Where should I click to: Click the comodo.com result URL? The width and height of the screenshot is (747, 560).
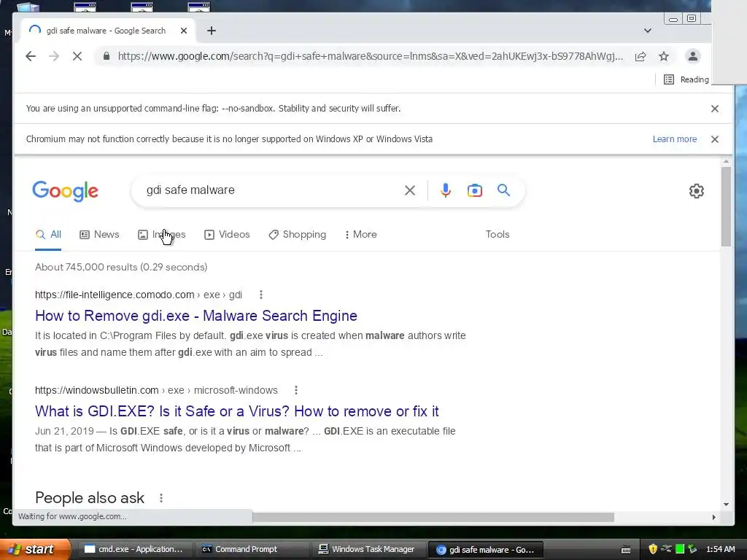click(x=138, y=295)
